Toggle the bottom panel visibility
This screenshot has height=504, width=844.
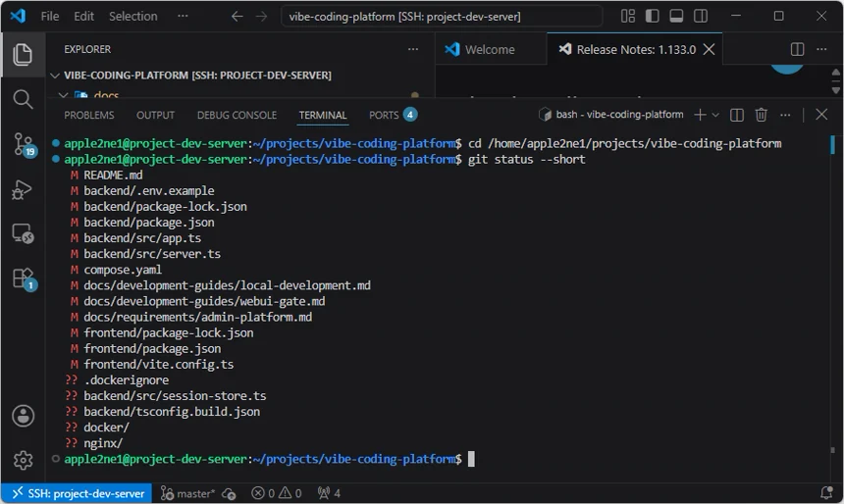click(676, 16)
